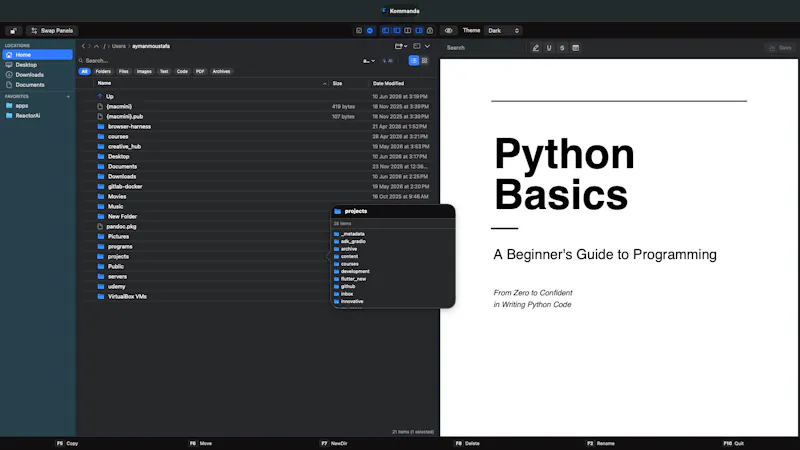Navigate to the parent folder with the up arrow
Image resolution: width=800 pixels, height=450 pixels.
point(96,46)
